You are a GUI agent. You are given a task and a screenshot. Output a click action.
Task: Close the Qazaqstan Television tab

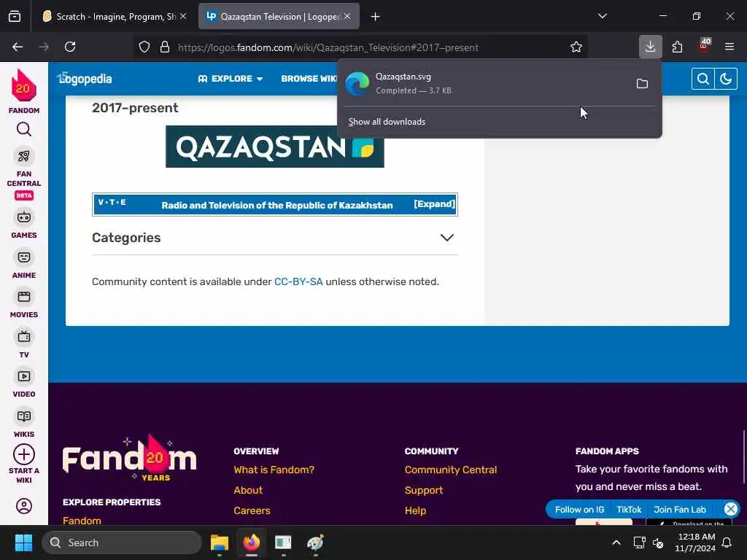(347, 16)
